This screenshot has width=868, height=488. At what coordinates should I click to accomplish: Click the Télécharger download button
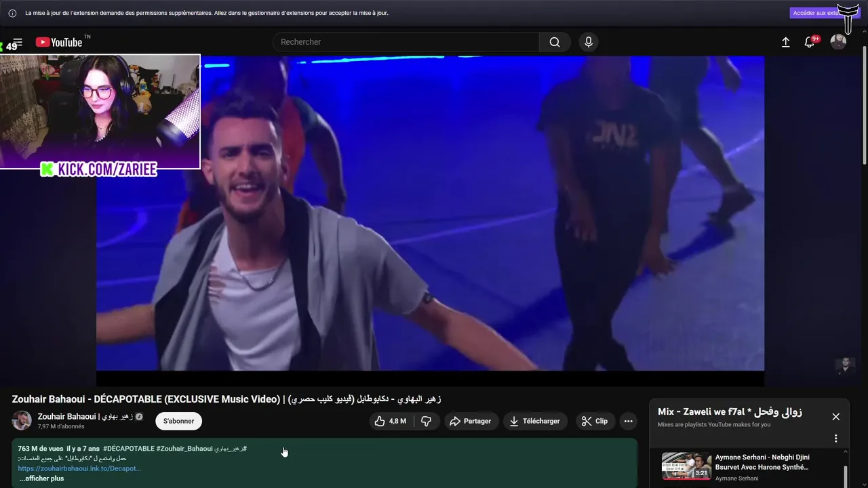pyautogui.click(x=535, y=421)
